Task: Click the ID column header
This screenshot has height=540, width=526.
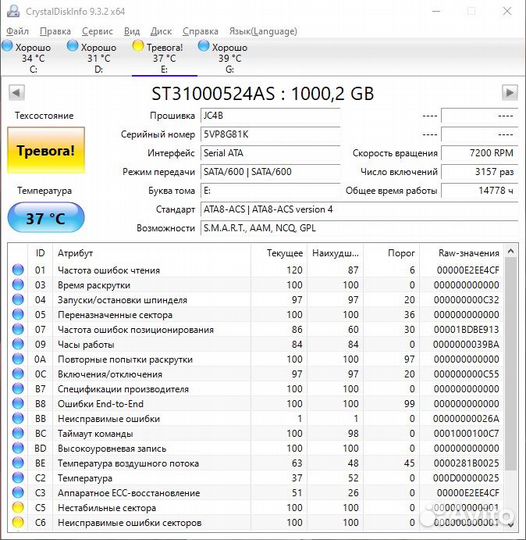Action: point(40,253)
